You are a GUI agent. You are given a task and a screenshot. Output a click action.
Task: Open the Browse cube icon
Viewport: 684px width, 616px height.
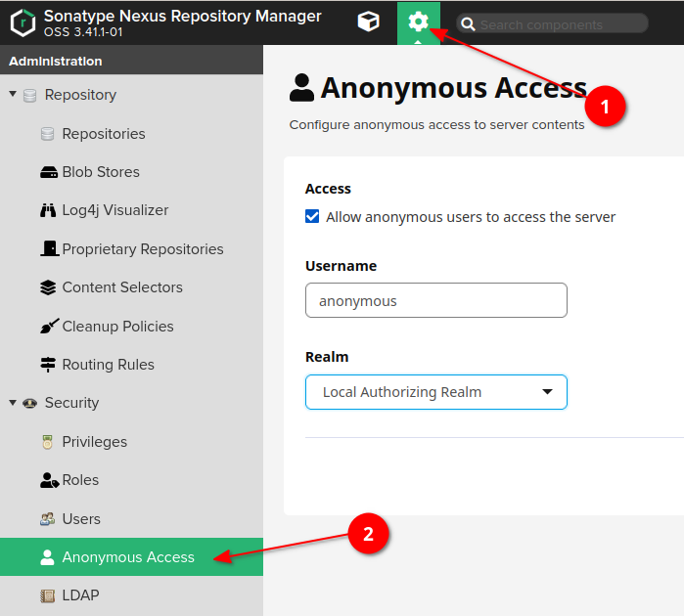[x=368, y=22]
